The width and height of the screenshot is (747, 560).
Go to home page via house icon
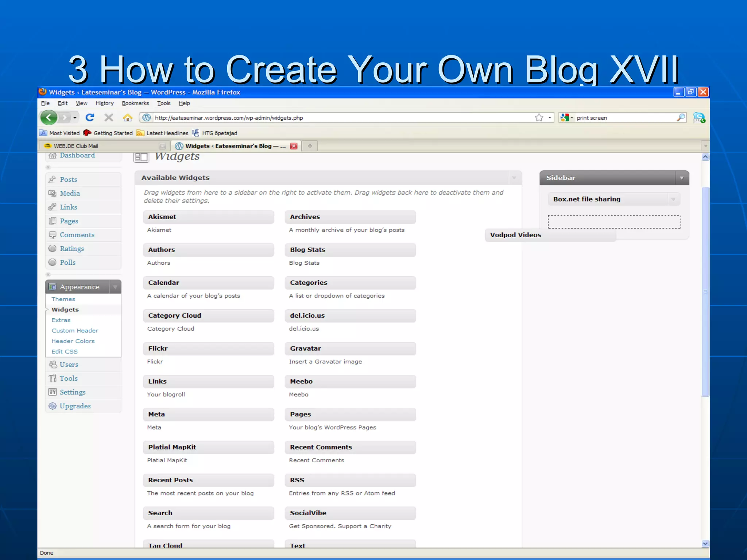[x=127, y=117]
